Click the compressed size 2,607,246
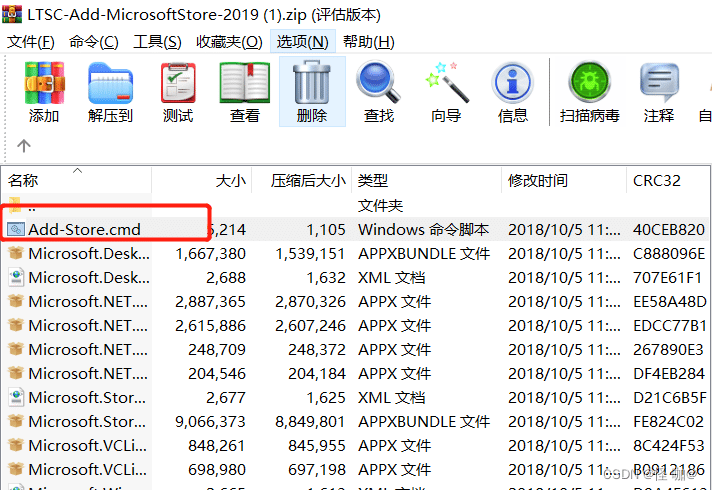Screen dimensions: 712x490 [x=311, y=326]
